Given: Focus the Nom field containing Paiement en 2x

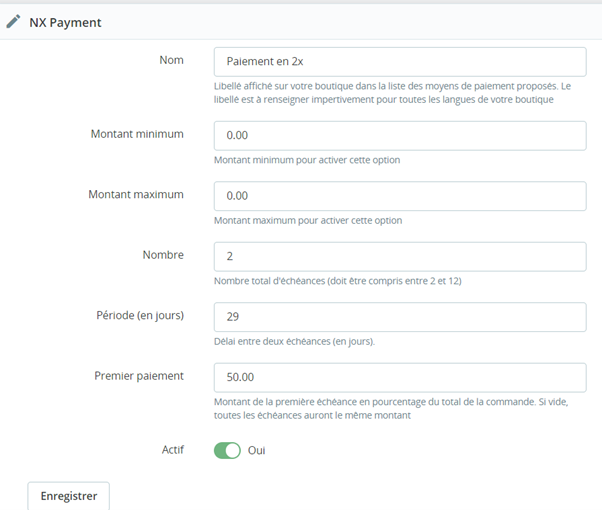Looking at the screenshot, I should [400, 62].
